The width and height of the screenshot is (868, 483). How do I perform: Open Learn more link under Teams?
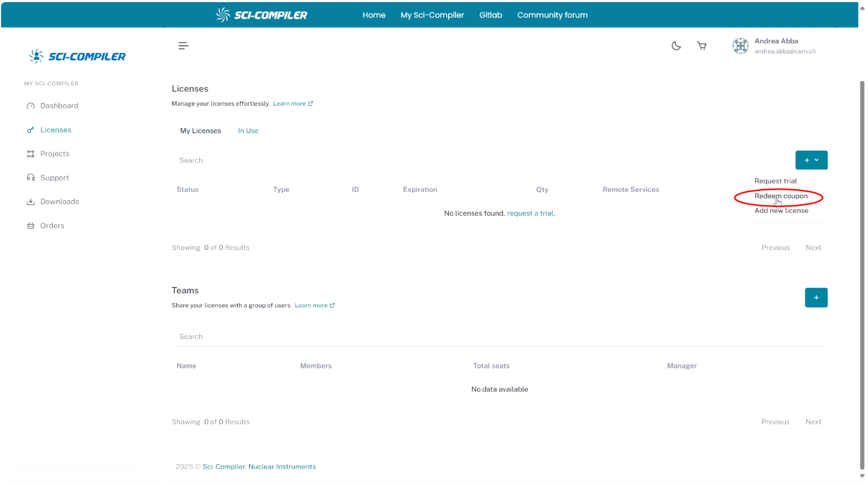[315, 306]
